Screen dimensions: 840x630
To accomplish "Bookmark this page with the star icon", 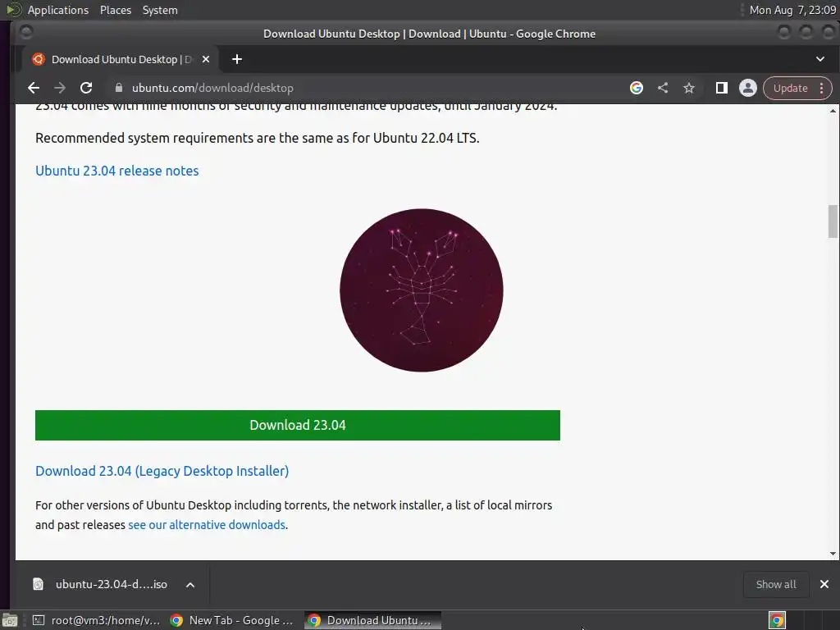I will [689, 88].
